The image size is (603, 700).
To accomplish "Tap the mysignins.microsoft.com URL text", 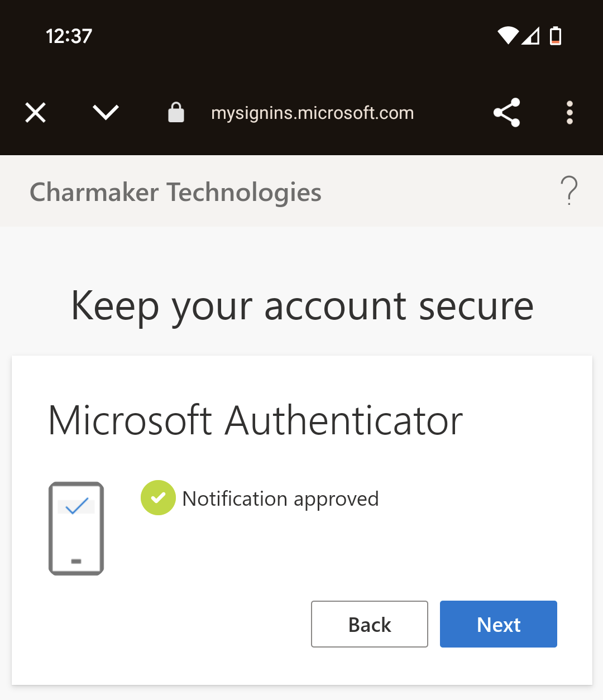I will coord(313,113).
